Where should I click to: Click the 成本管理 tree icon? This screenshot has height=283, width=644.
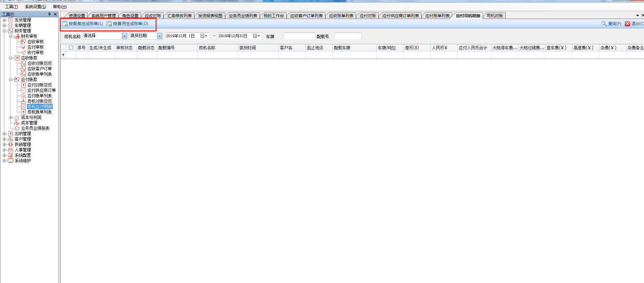[17, 123]
